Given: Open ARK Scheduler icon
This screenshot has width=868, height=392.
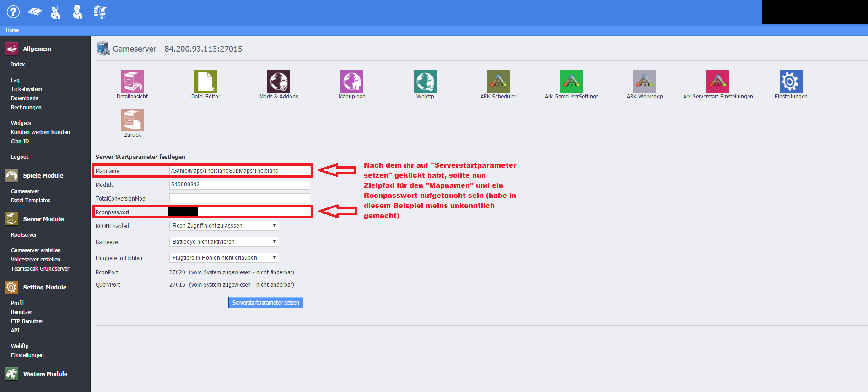Looking at the screenshot, I should pos(498,82).
